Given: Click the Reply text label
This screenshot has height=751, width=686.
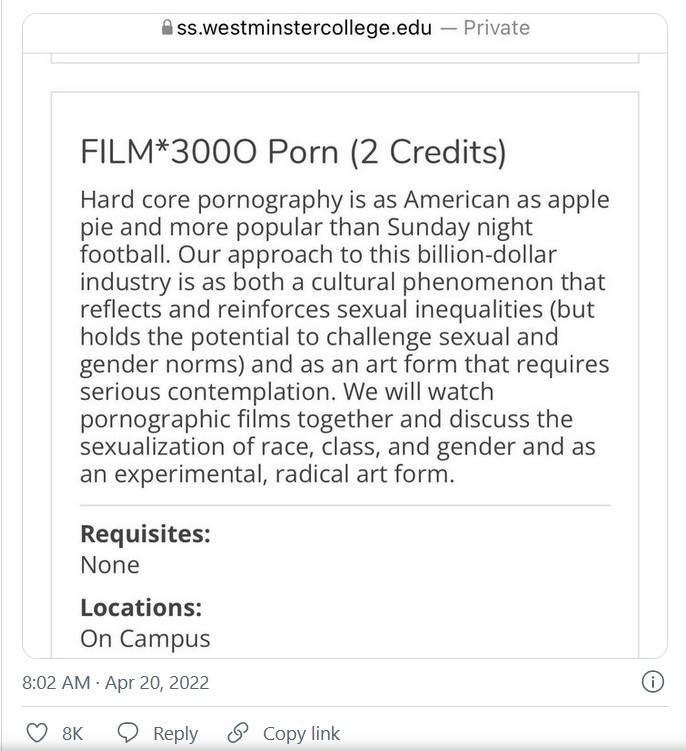Looking at the screenshot, I should pos(175,733).
